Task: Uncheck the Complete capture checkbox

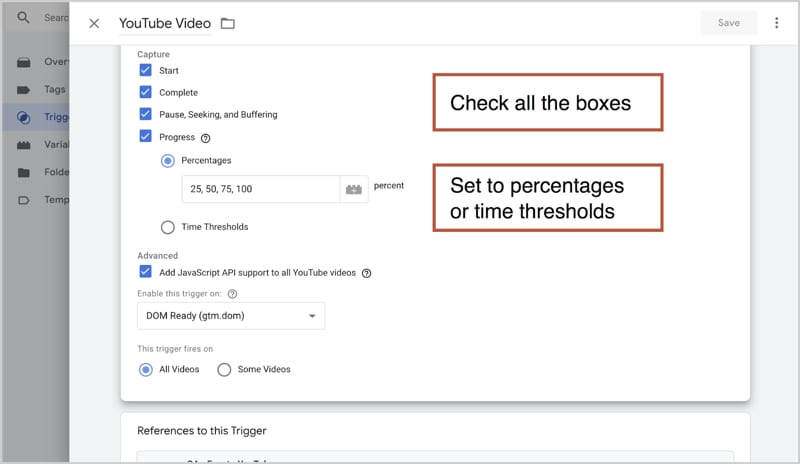Action: 145,92
